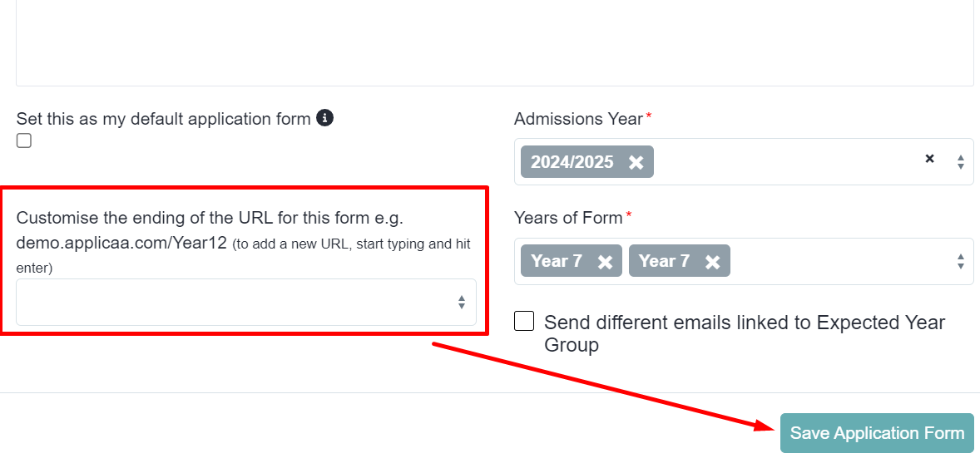Clear all selections in Admissions Year field
Viewport: 980px width, 468px height.
(x=929, y=159)
